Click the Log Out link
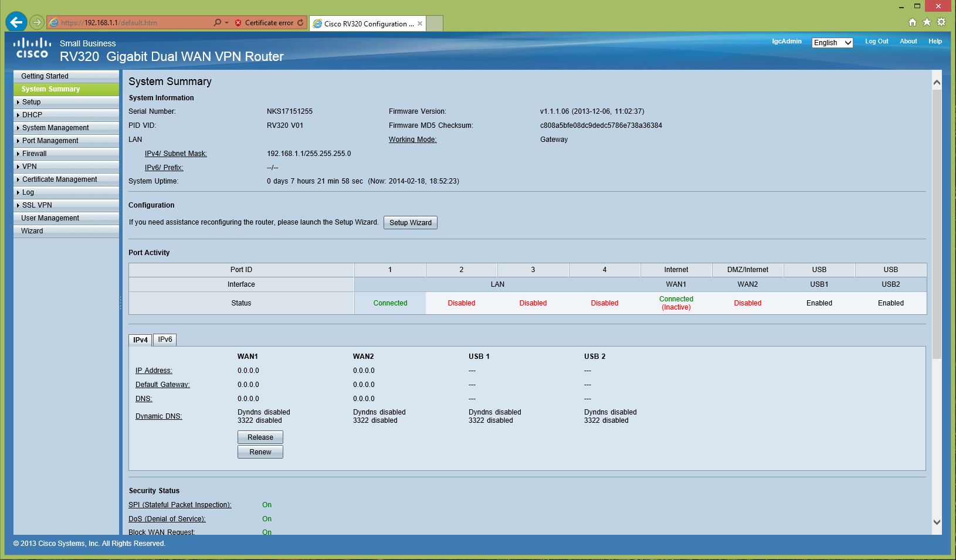 (x=876, y=42)
